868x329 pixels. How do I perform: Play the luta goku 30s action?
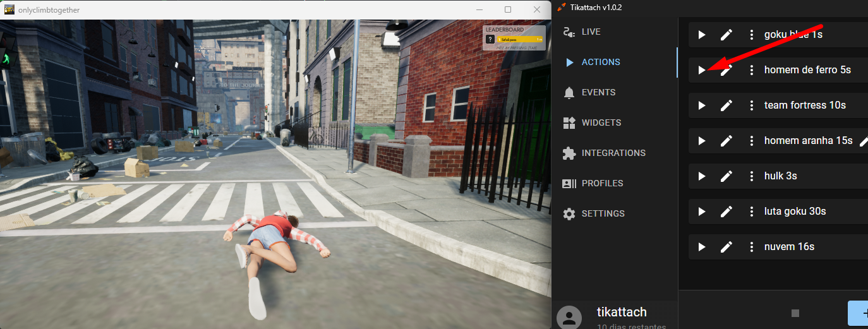pos(701,212)
